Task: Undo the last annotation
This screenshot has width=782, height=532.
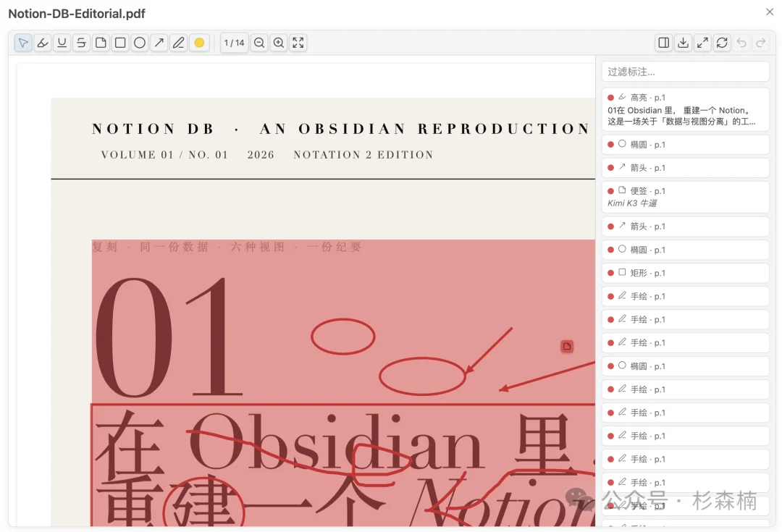Action: [741, 43]
